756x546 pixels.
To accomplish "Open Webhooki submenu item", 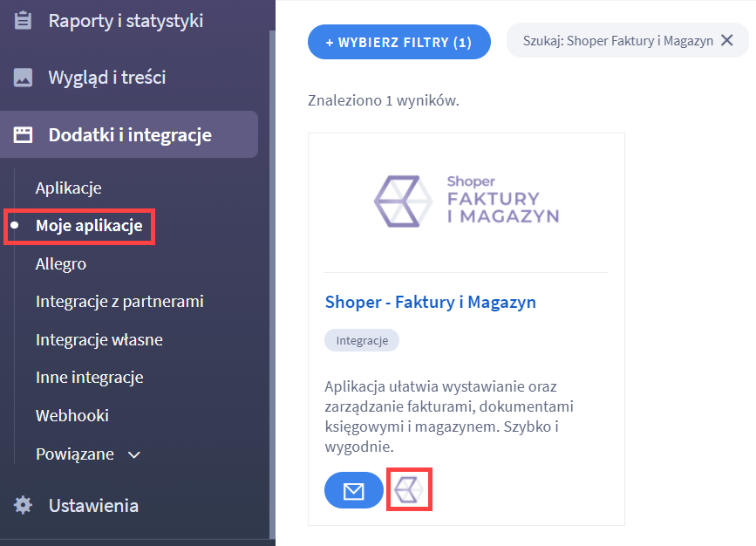I will coord(72,415).
